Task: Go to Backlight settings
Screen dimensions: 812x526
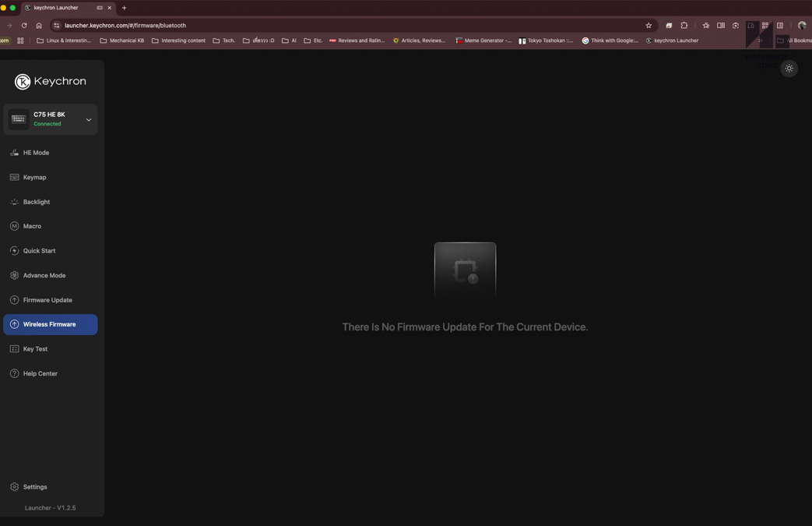Action: coord(36,202)
